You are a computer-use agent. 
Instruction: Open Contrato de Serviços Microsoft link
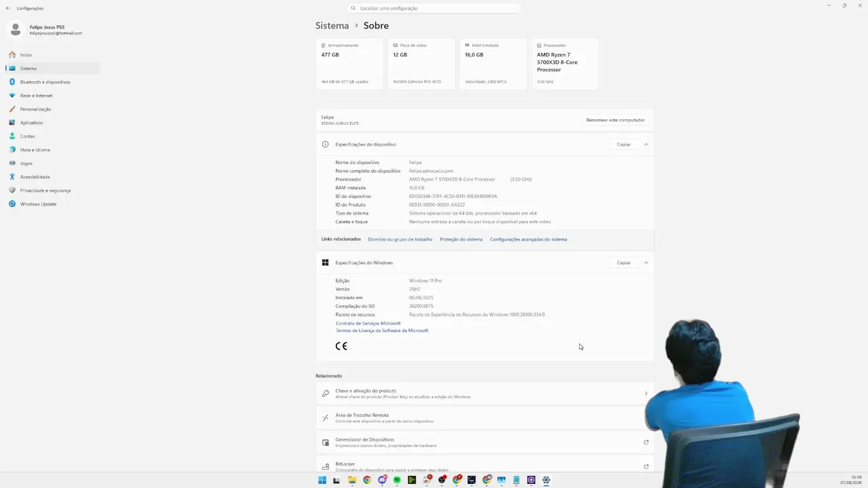coord(368,323)
